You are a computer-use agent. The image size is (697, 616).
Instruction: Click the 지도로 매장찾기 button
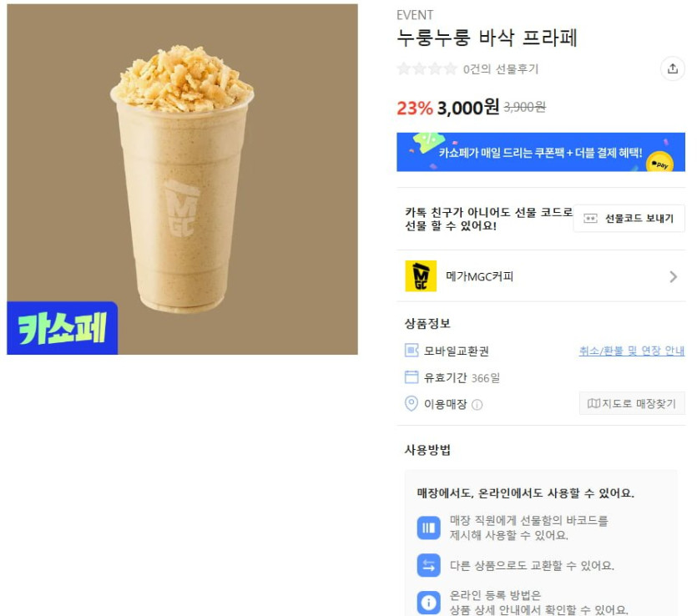tap(632, 403)
